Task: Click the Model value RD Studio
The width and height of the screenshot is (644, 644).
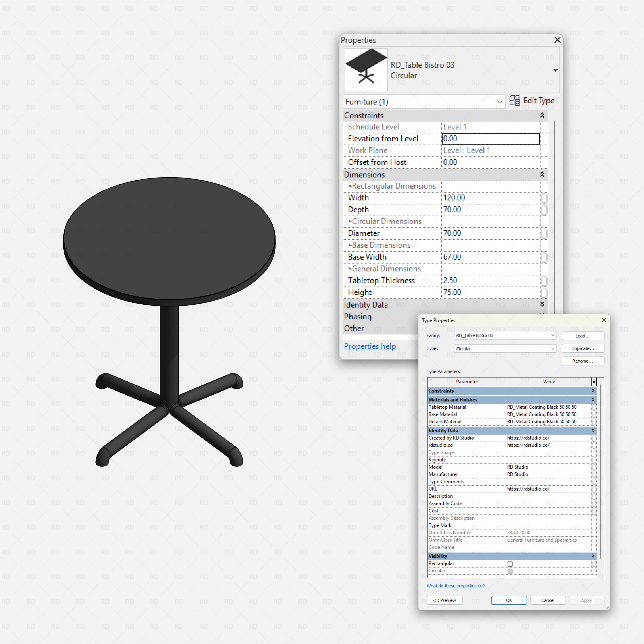Action: coord(549,467)
